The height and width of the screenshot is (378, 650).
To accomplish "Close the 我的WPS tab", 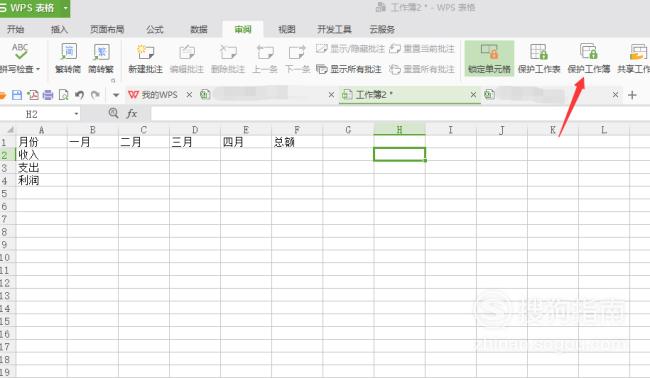I will coord(189,95).
